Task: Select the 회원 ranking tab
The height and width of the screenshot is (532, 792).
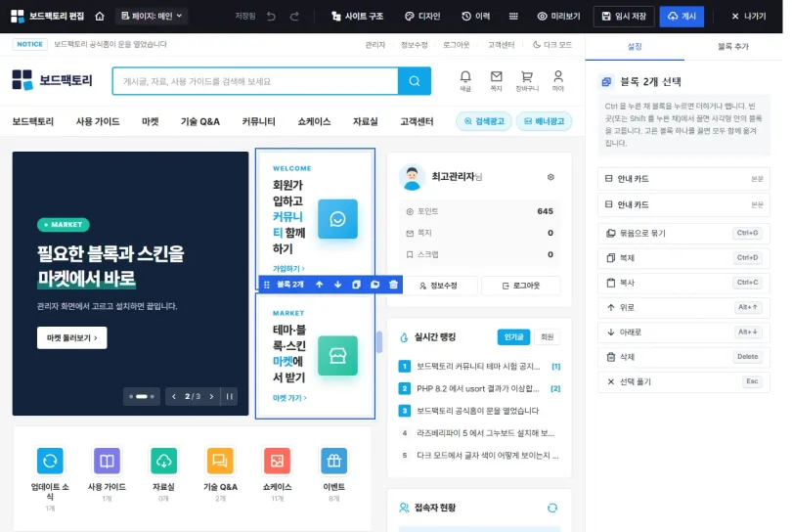Action: point(547,337)
